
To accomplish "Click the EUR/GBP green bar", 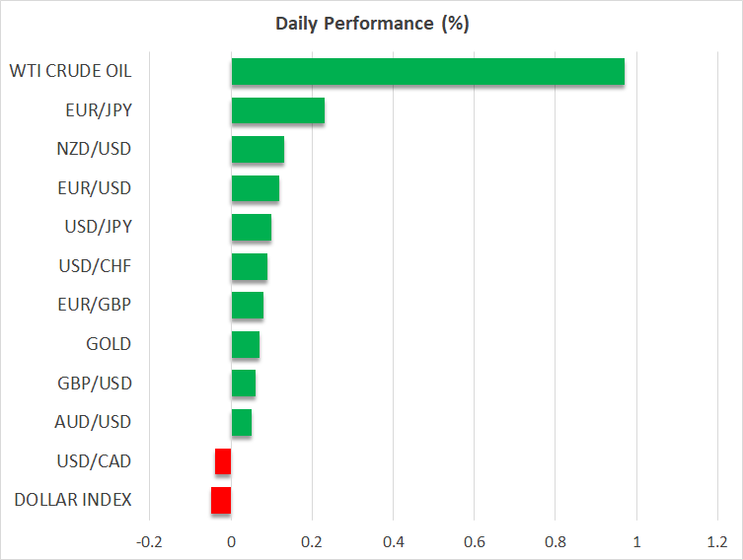I will pyautogui.click(x=247, y=306).
